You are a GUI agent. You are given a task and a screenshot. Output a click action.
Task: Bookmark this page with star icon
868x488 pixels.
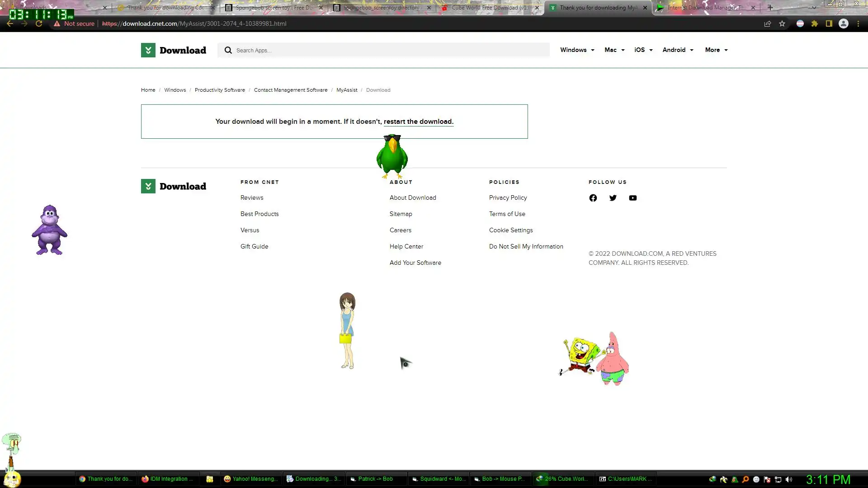782,24
